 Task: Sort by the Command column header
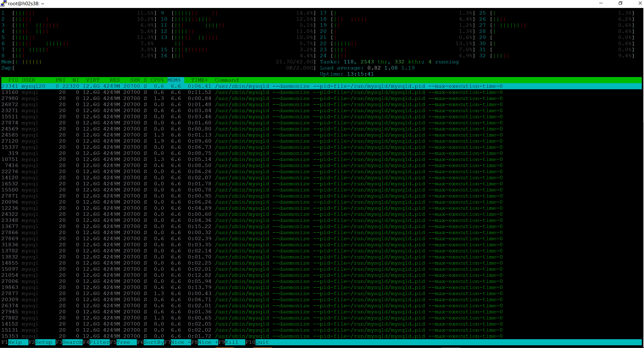pos(227,80)
